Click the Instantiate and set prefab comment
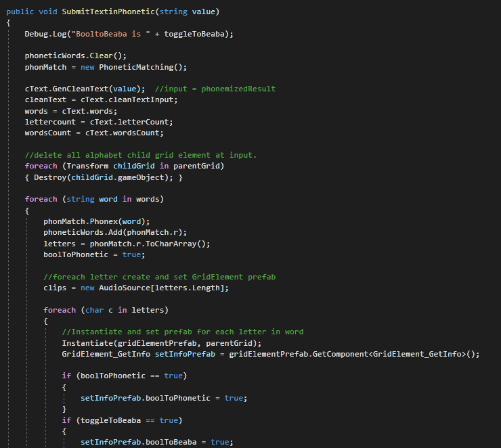501x448 pixels. coord(183,332)
